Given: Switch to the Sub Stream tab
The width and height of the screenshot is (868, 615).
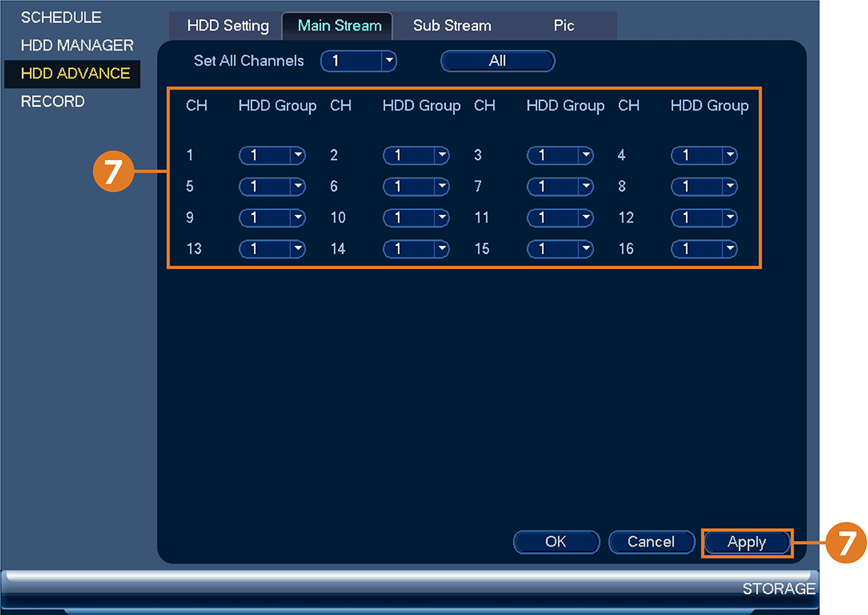Looking at the screenshot, I should click(452, 26).
